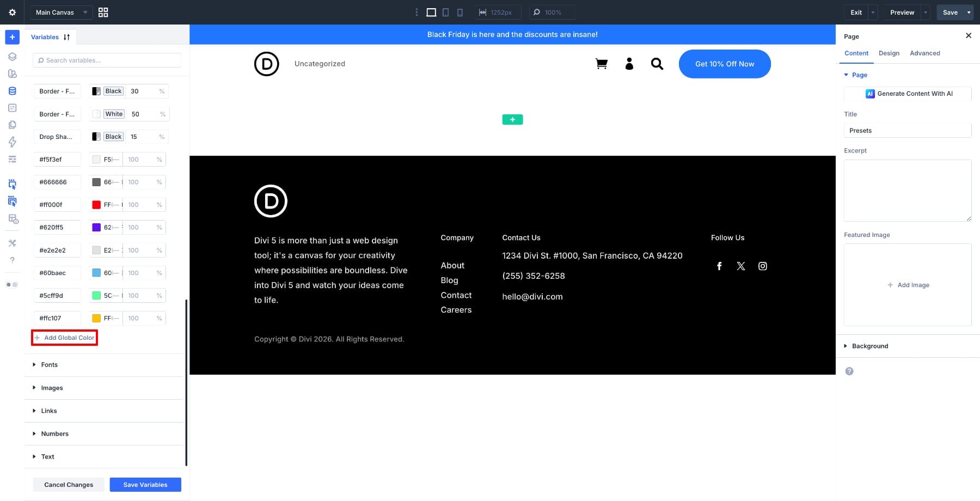The image size is (980, 501).
Task: Open the question mark help sidebar icon
Action: (x=12, y=260)
